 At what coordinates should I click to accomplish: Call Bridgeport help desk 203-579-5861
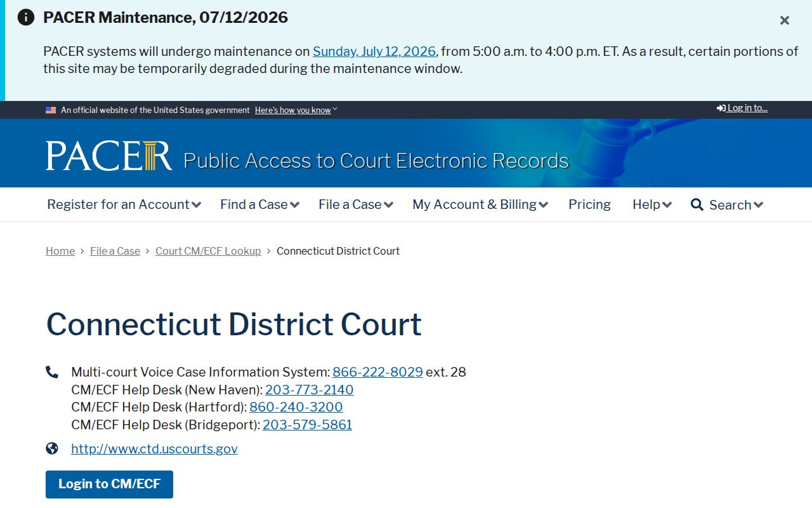click(x=307, y=425)
